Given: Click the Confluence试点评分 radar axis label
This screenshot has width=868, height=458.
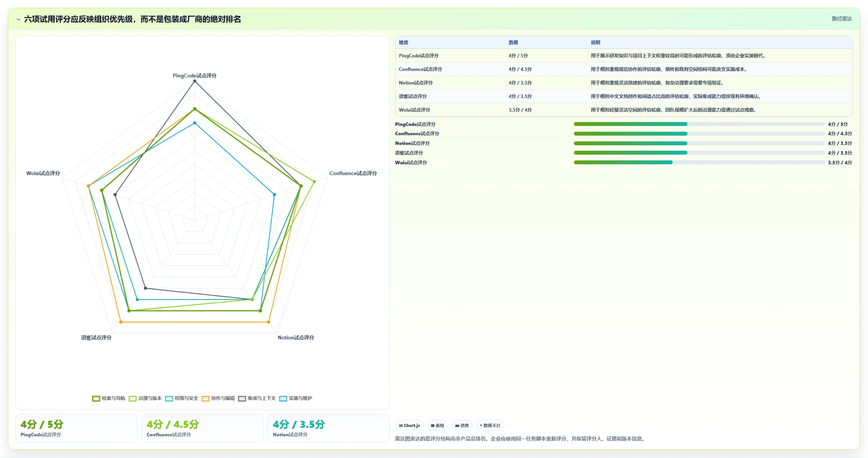Looking at the screenshot, I should tap(353, 173).
